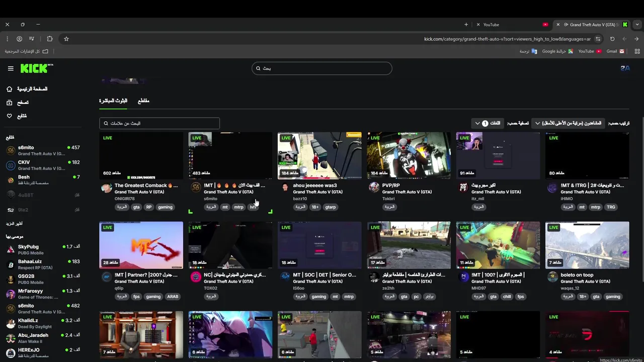Open Besh channel in following list

tap(43, 180)
